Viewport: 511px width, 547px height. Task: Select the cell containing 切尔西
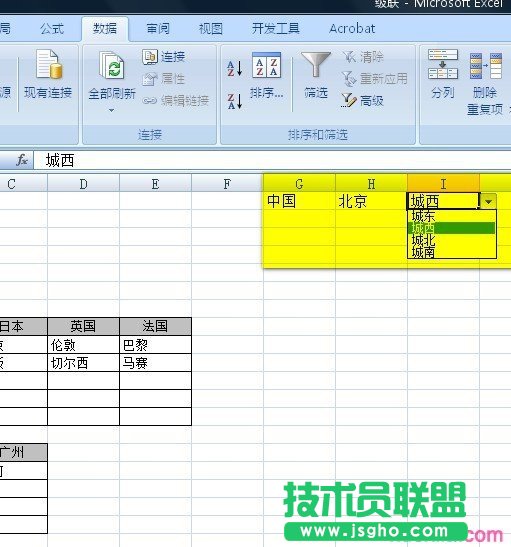pos(83,363)
